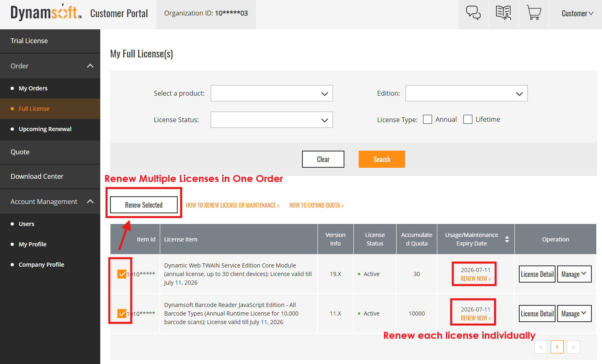Go to next page with right arrow
Viewport: 602px width, 364px height.
pos(573,346)
